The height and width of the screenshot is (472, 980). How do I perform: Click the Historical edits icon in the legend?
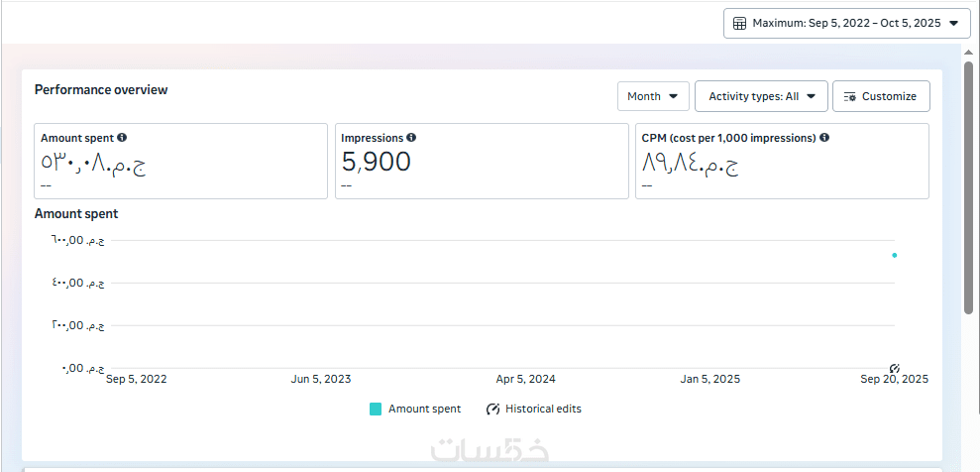click(492, 409)
